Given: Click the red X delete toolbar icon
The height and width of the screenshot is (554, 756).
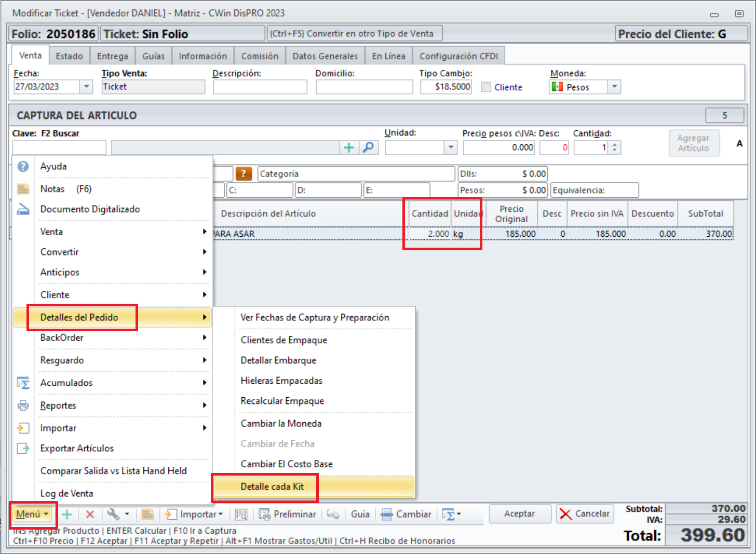Looking at the screenshot, I should coord(90,514).
